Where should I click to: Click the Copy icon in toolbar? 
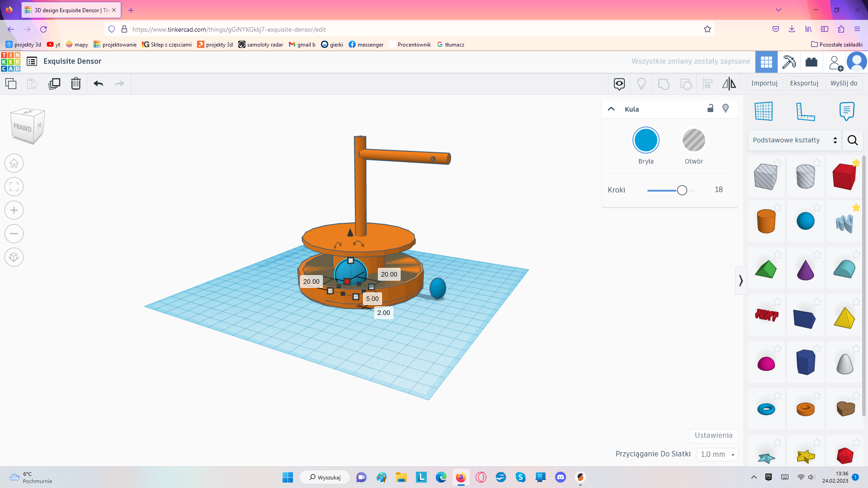click(x=11, y=84)
